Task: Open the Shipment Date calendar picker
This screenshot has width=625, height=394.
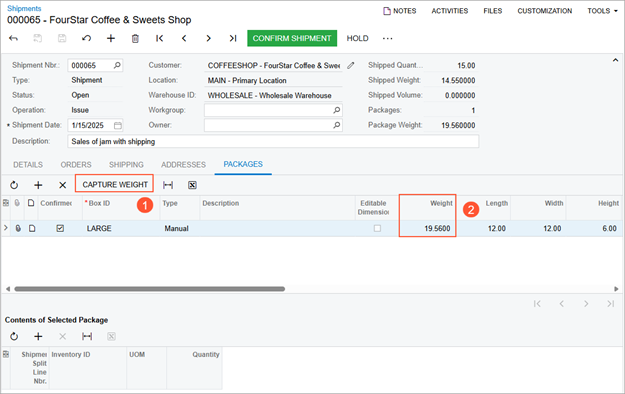Action: click(118, 126)
